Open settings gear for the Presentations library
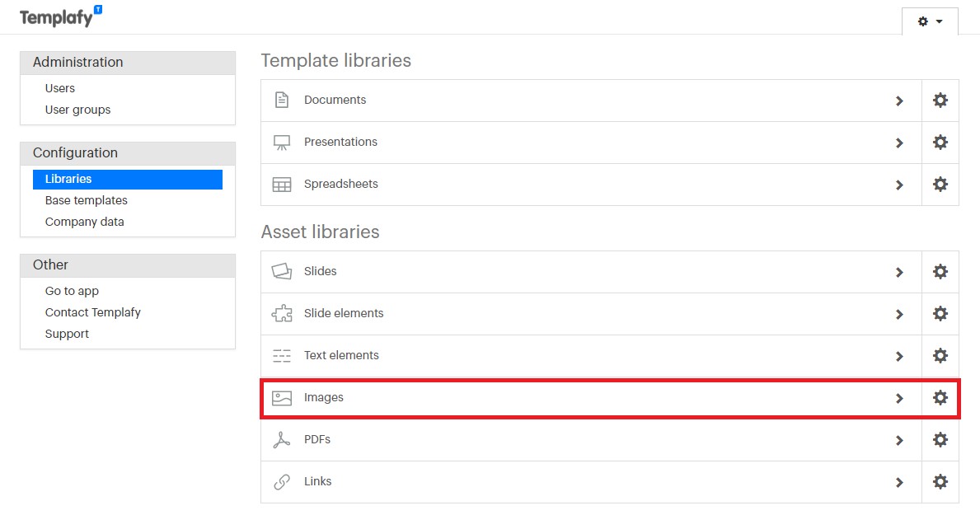Viewport: 980px width, 515px height. pyautogui.click(x=940, y=142)
